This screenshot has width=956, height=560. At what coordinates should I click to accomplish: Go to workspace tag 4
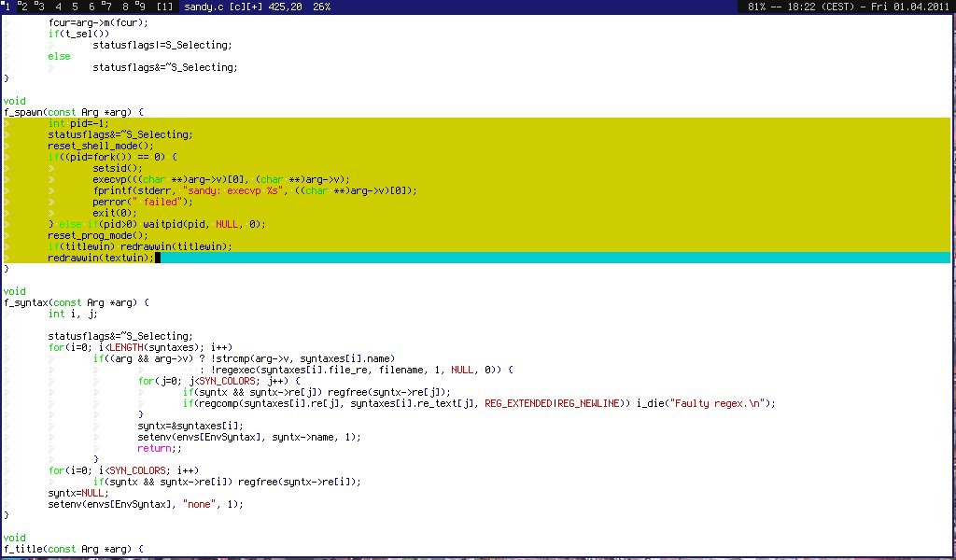click(x=58, y=7)
